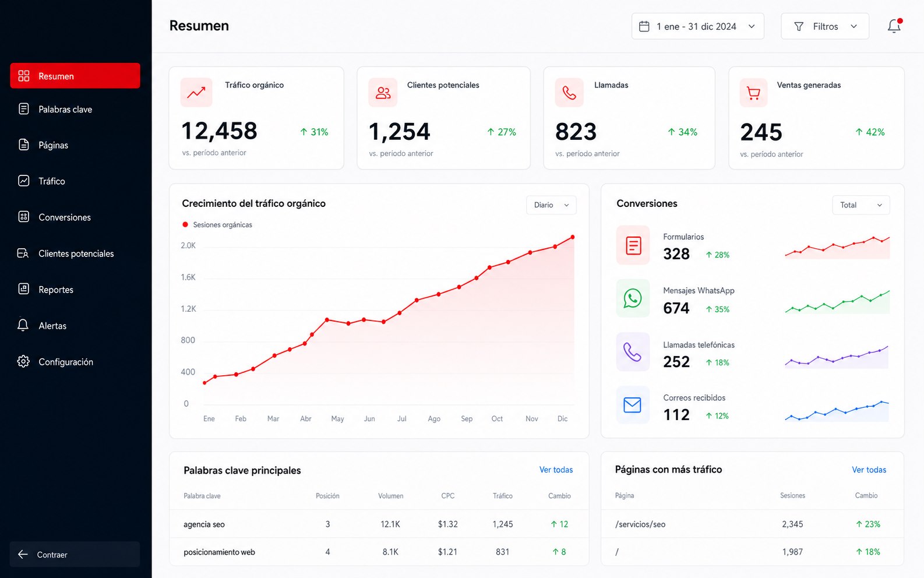
Task: Click the Conversiones sidebar icon
Action: point(24,217)
